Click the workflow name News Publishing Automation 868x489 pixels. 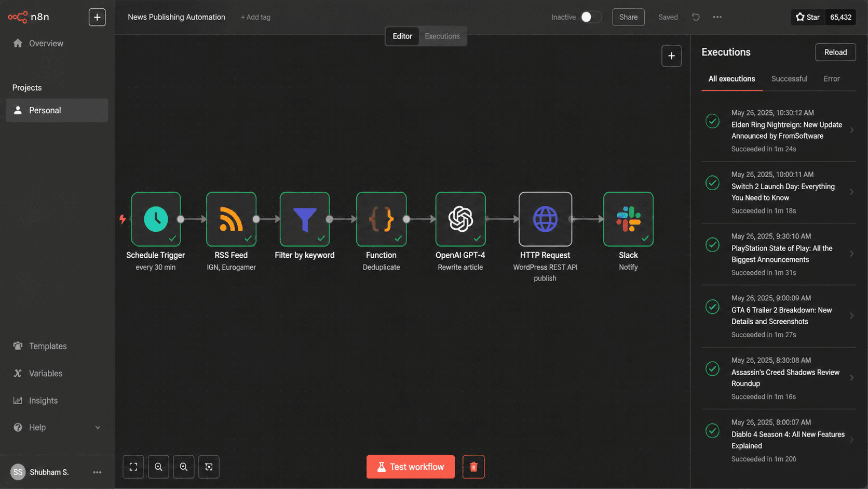point(177,17)
